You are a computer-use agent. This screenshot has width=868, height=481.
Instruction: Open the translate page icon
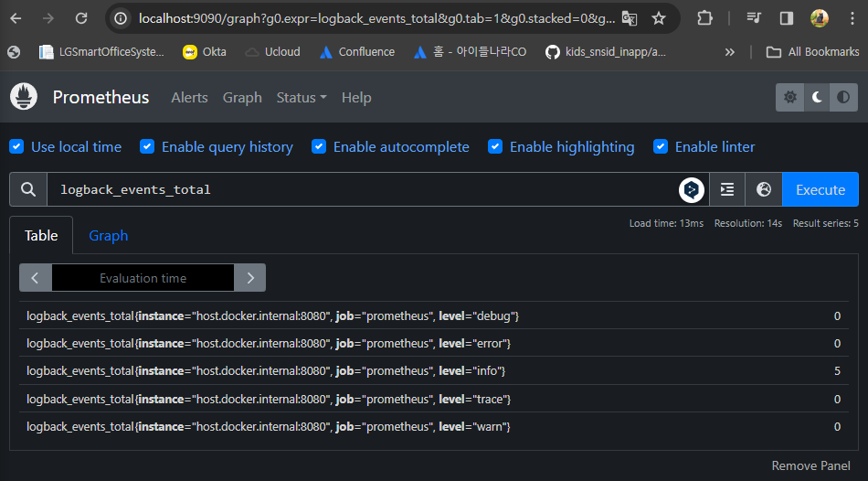coord(629,18)
